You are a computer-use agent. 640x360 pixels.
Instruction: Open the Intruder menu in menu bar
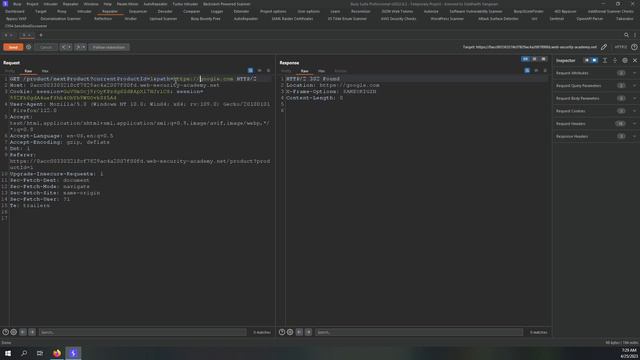coord(51,4)
